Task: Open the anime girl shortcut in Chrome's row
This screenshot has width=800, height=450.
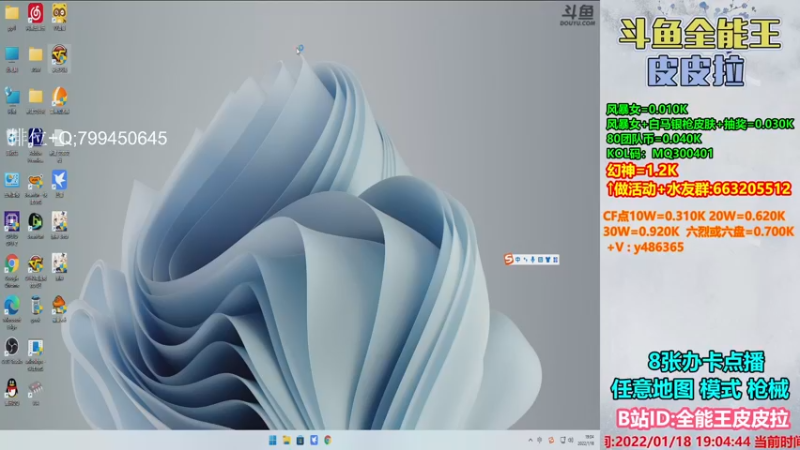Action: (59, 266)
